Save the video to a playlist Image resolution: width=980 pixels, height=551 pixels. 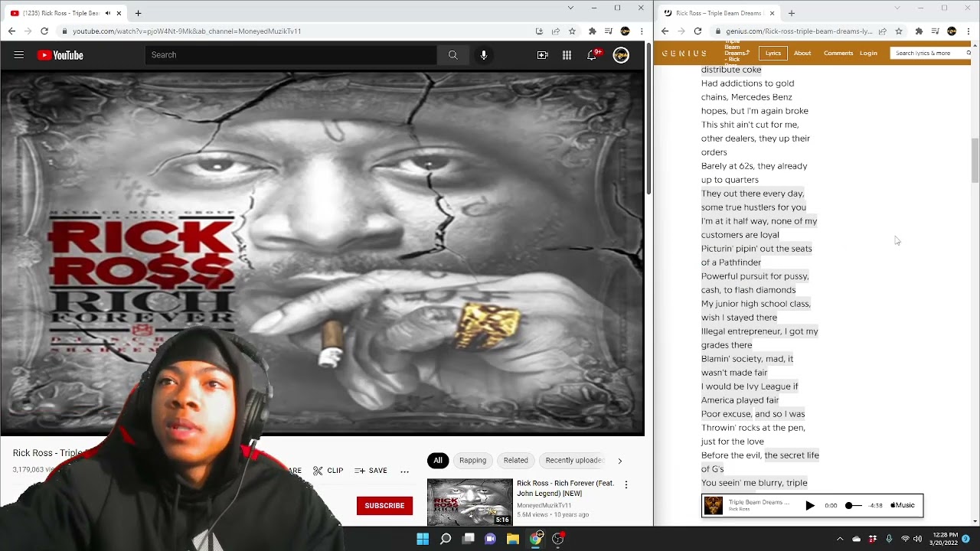pos(371,471)
